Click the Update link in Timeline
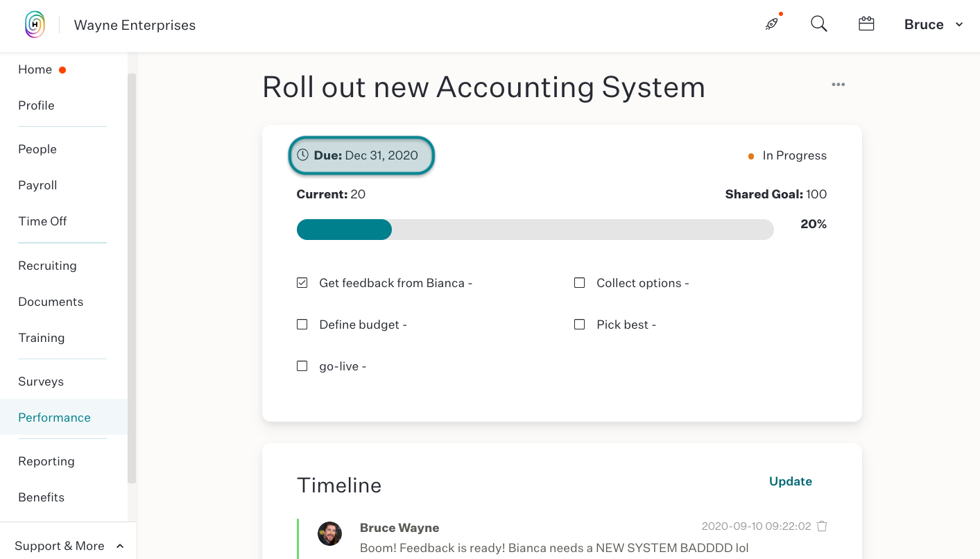 tap(791, 481)
